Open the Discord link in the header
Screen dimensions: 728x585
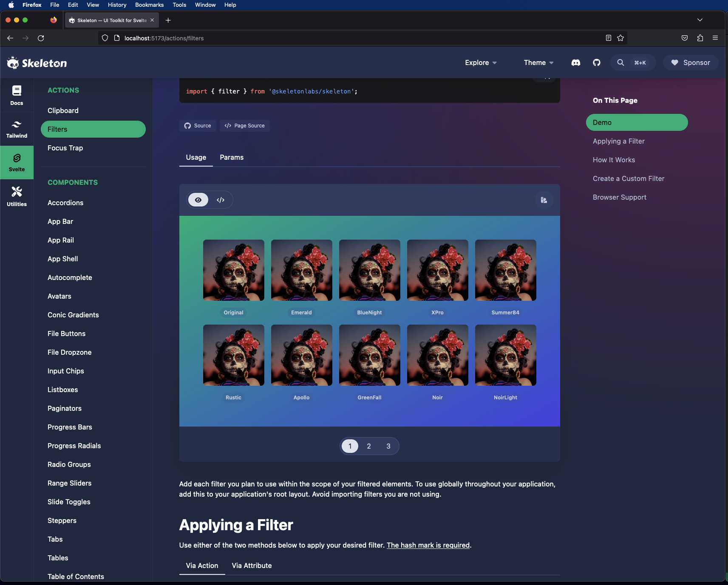pyautogui.click(x=575, y=62)
